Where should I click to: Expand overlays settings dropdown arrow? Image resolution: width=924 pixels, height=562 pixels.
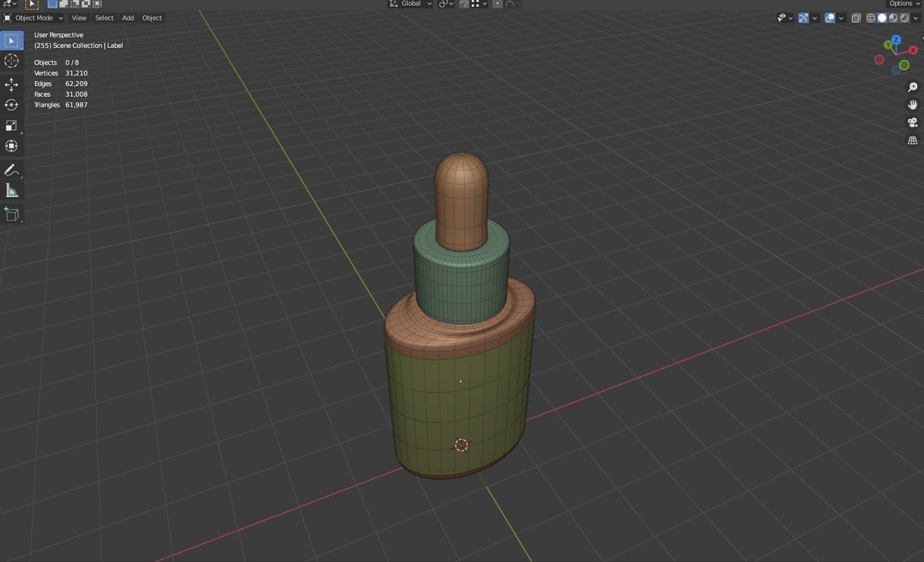coord(841,18)
